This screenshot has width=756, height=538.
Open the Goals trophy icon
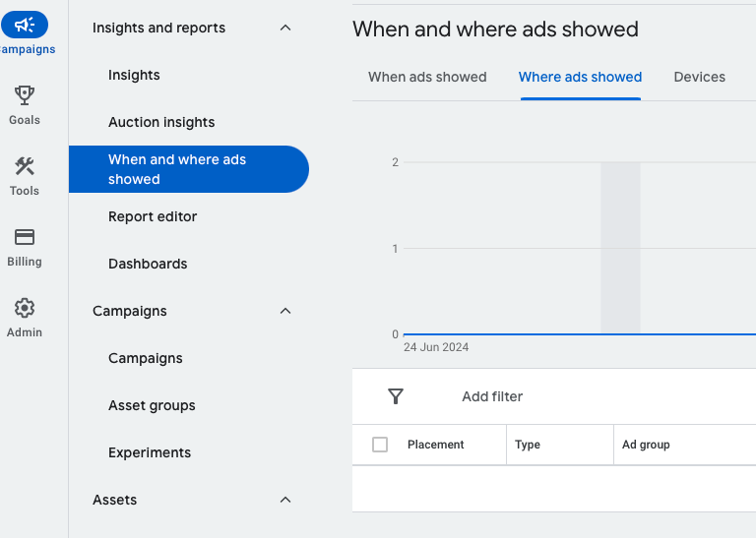pyautogui.click(x=24, y=95)
